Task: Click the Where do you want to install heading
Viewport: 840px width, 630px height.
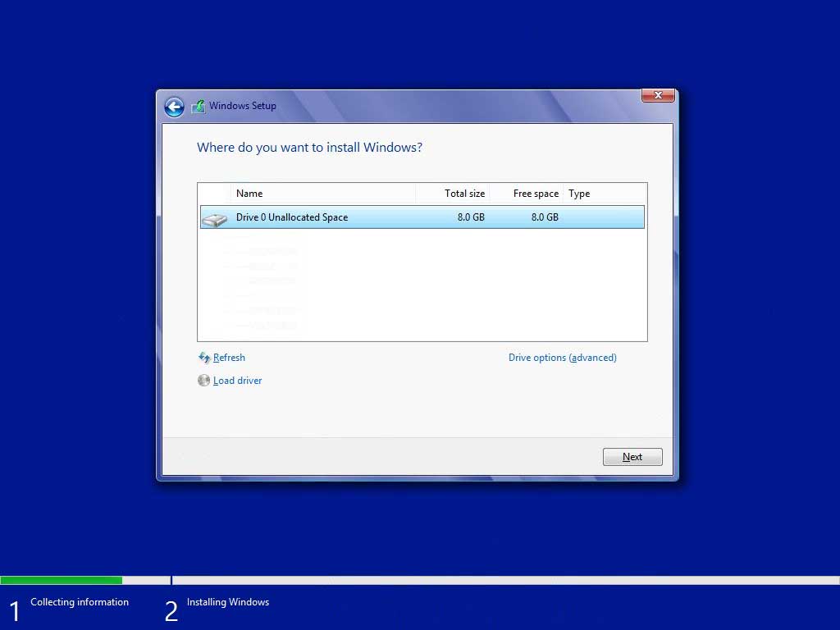Action: click(x=309, y=148)
